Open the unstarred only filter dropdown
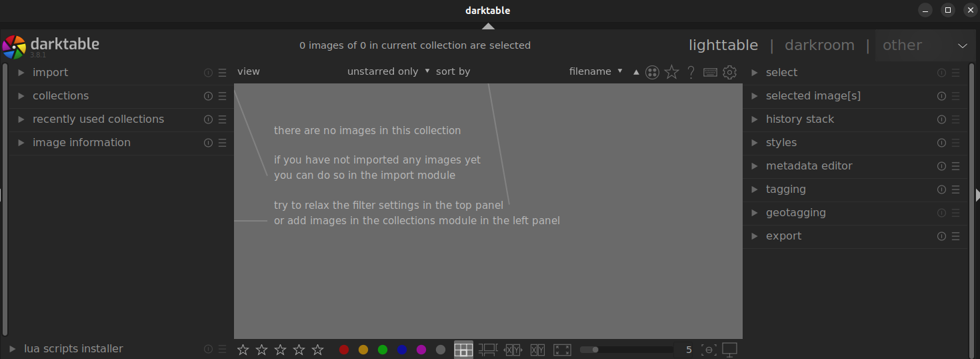 point(389,71)
